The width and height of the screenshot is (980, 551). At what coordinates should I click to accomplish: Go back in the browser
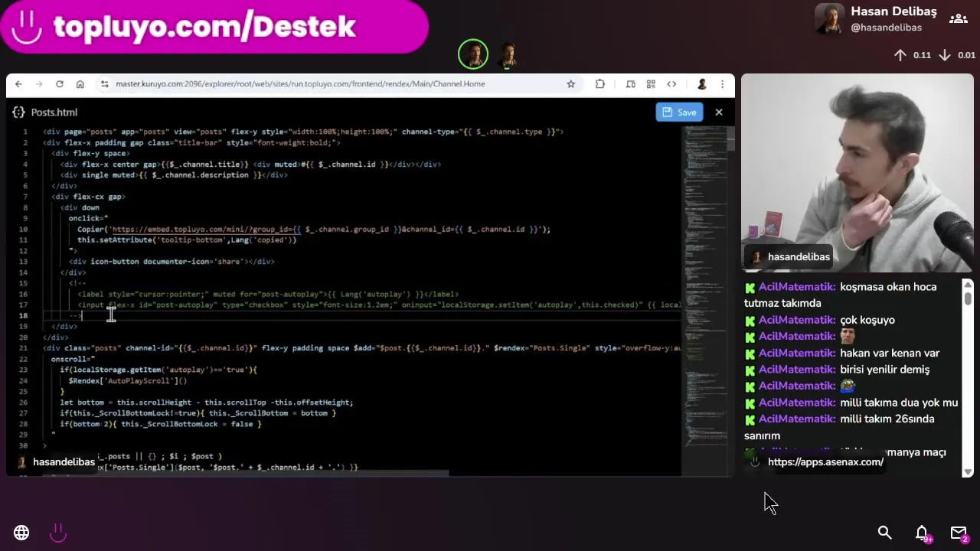[18, 84]
